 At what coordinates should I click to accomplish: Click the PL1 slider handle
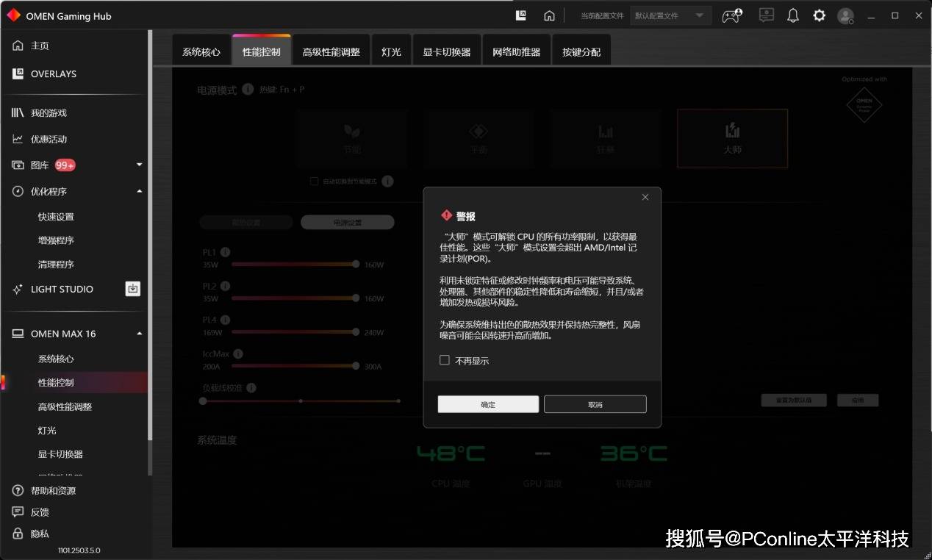pos(356,264)
